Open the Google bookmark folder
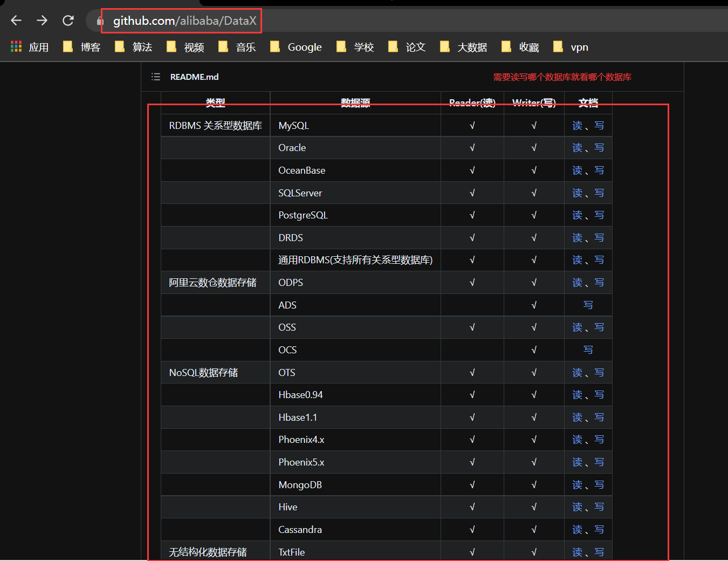 (x=296, y=47)
